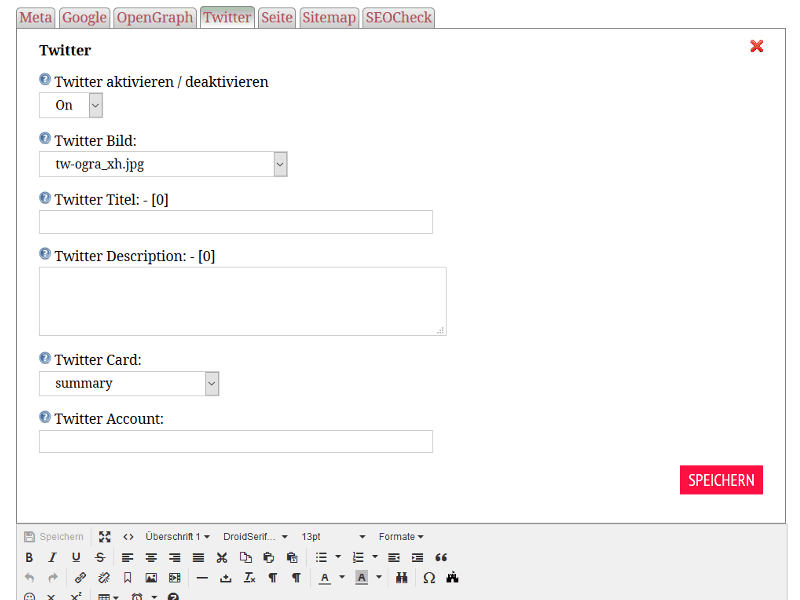Click the redo arrow

coord(53,578)
